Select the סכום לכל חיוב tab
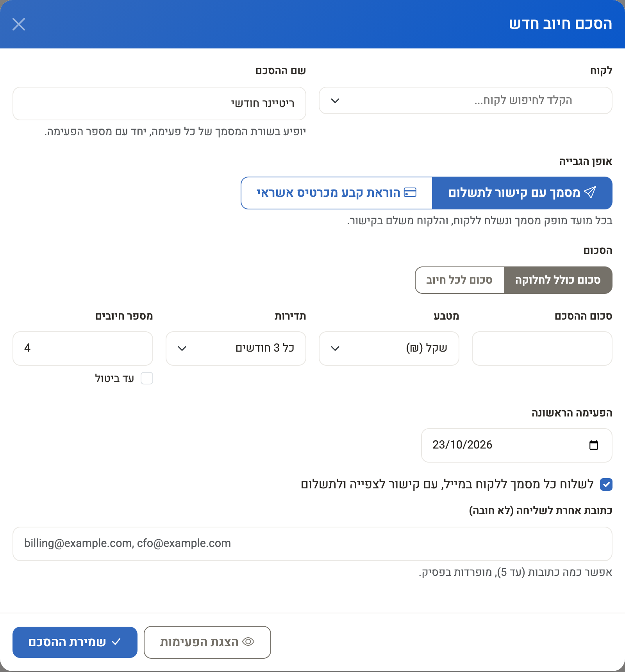The height and width of the screenshot is (672, 625). point(459,280)
